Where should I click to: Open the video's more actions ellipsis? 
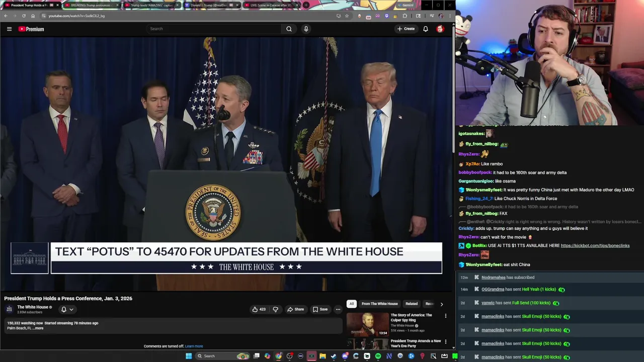coord(338,309)
